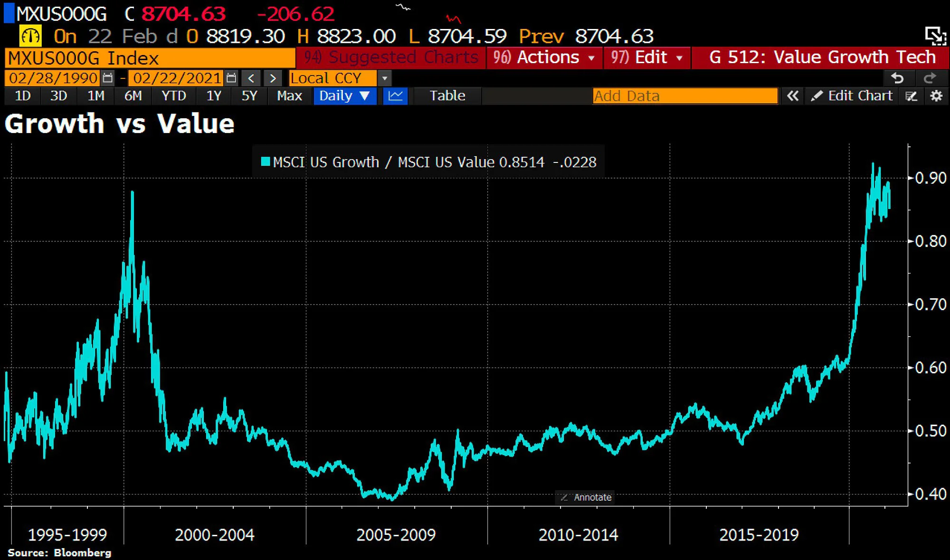Select the line chart view icon

pyautogui.click(x=395, y=96)
